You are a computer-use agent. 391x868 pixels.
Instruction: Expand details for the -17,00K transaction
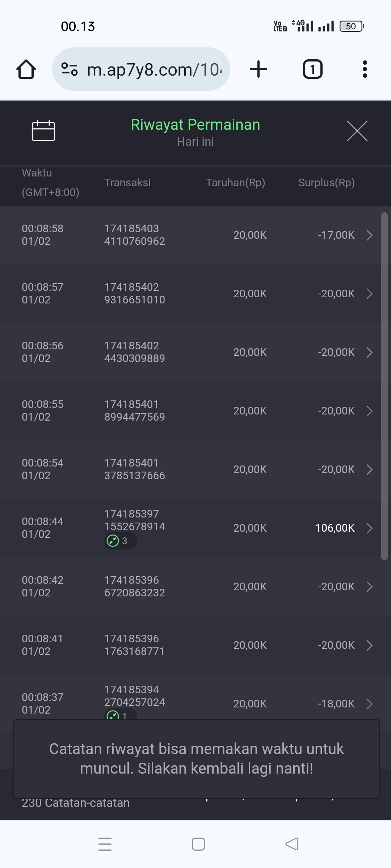click(x=369, y=235)
